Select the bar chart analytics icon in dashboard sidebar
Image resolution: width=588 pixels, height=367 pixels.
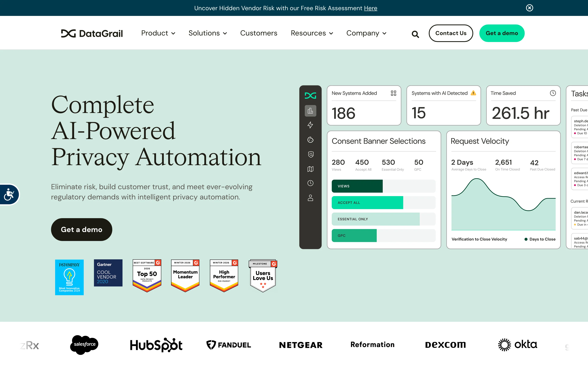click(x=310, y=111)
